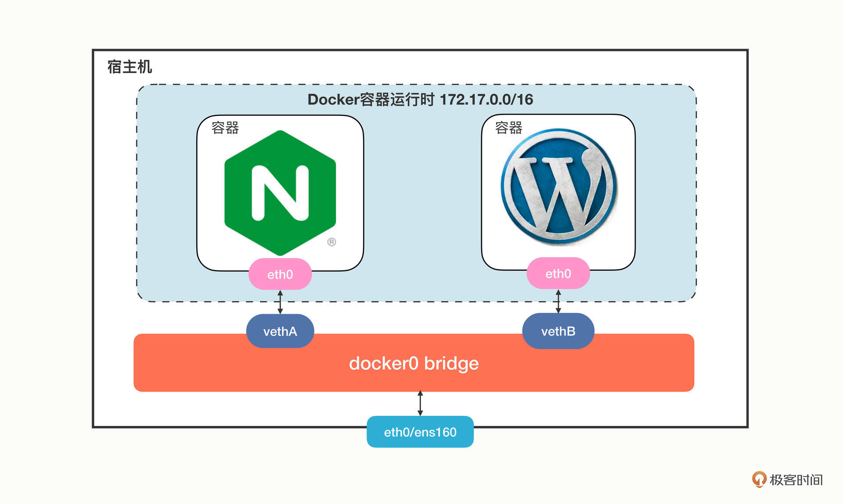Image resolution: width=843 pixels, height=504 pixels.
Task: Click the orange 极客时间 logo icon
Action: coord(759,479)
